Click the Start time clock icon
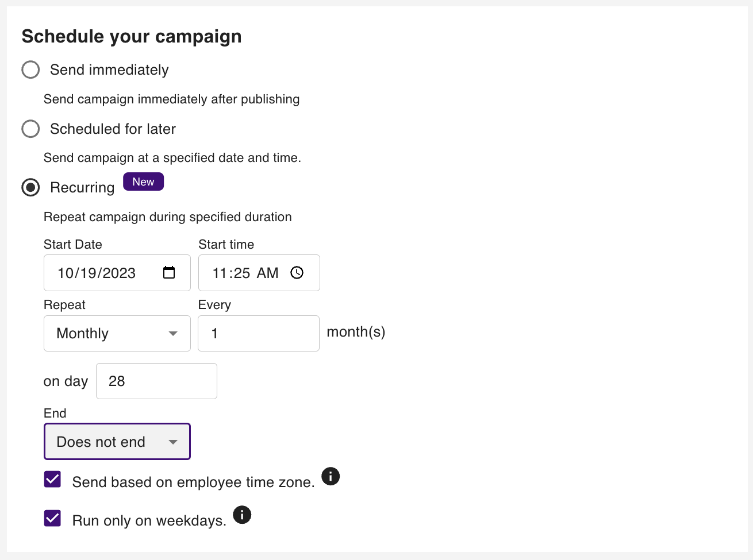The width and height of the screenshot is (753, 560). coord(297,273)
